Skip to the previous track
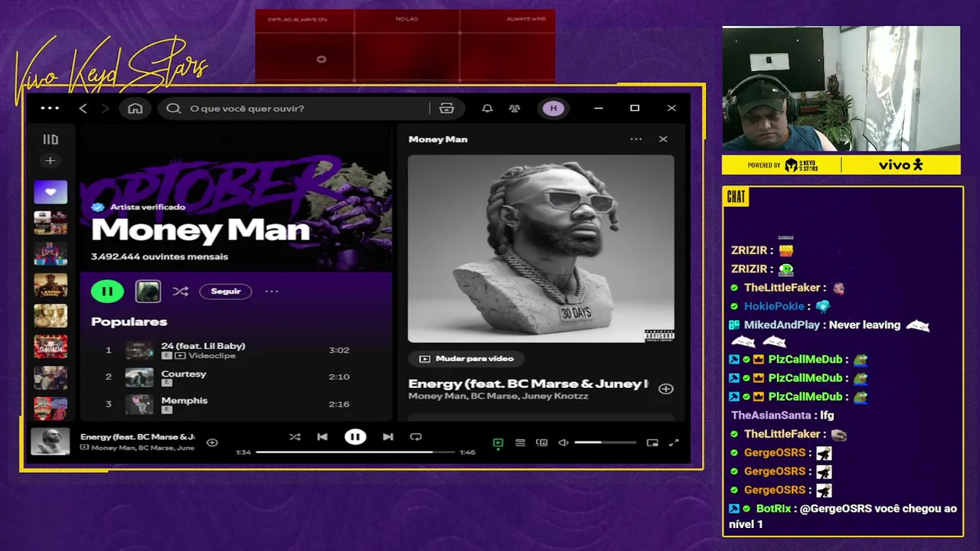The width and height of the screenshot is (980, 551). 322,437
